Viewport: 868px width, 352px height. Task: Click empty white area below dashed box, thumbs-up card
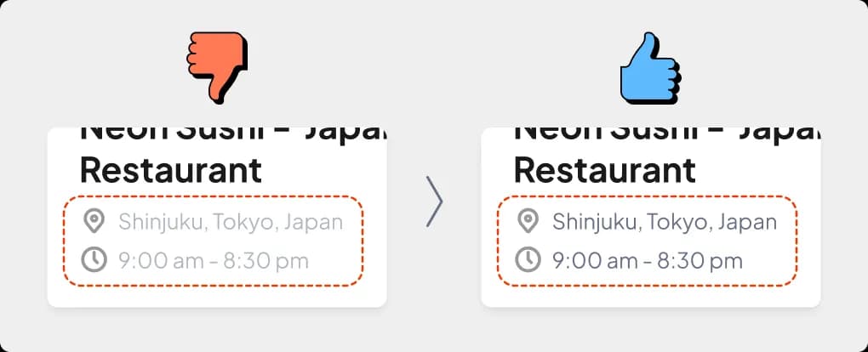tap(651, 297)
